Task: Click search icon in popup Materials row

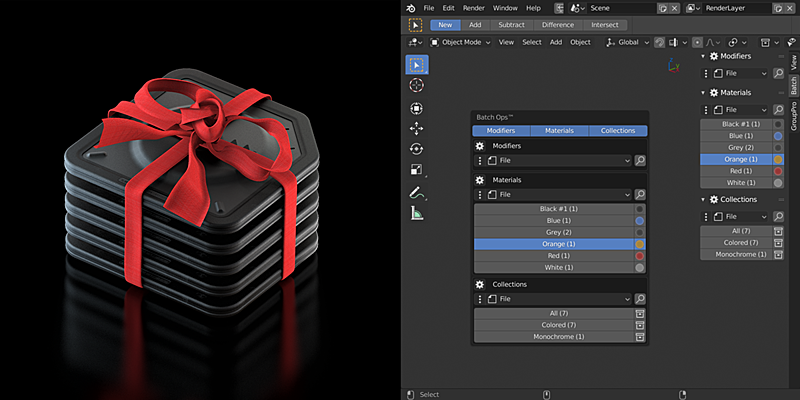Action: tap(640, 194)
